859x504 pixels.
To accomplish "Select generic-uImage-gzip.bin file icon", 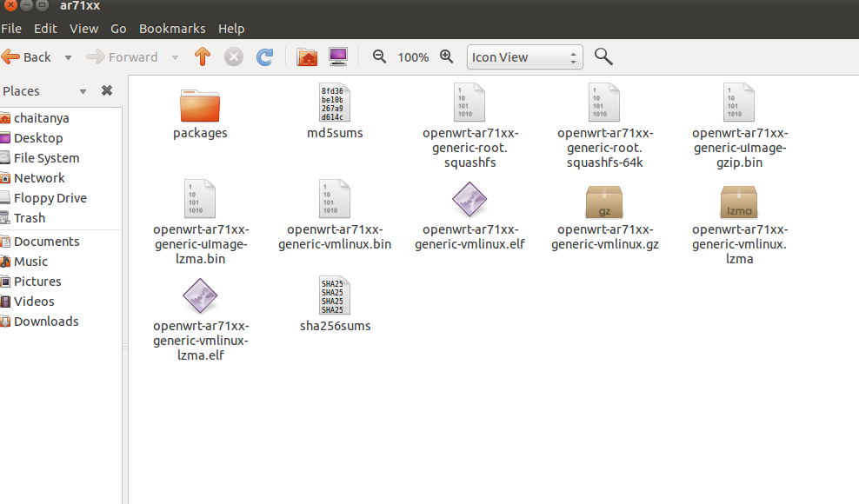I will 739,103.
